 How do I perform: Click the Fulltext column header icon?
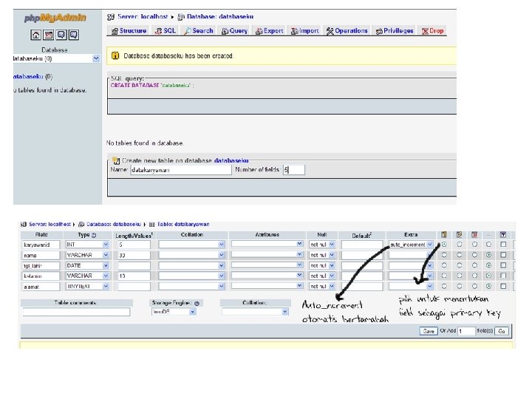pyautogui.click(x=503, y=234)
